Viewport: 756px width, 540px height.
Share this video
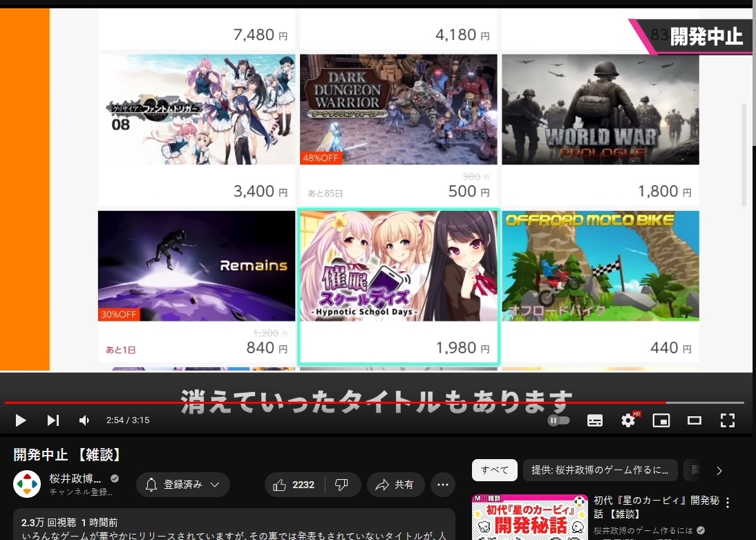(x=395, y=485)
